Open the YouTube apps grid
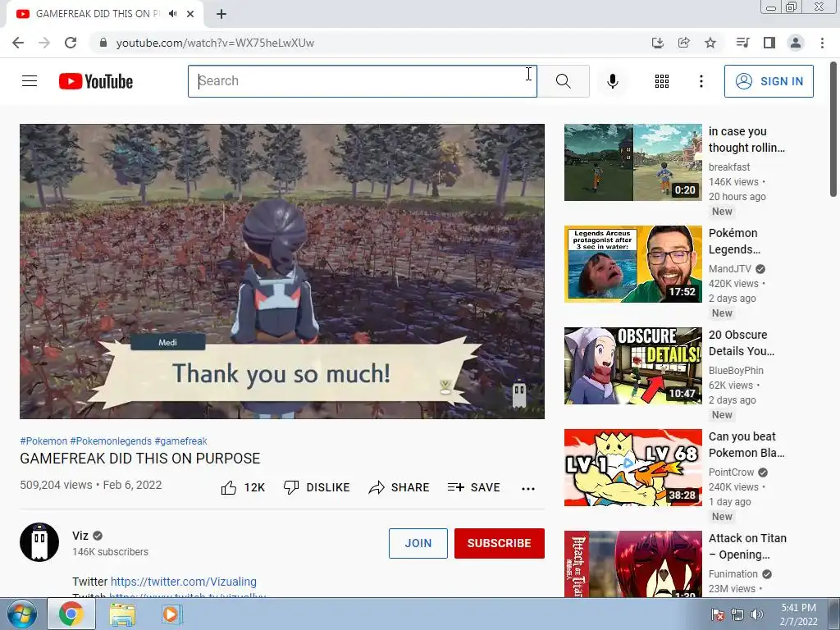Screen dimensions: 840x630 tap(662, 81)
